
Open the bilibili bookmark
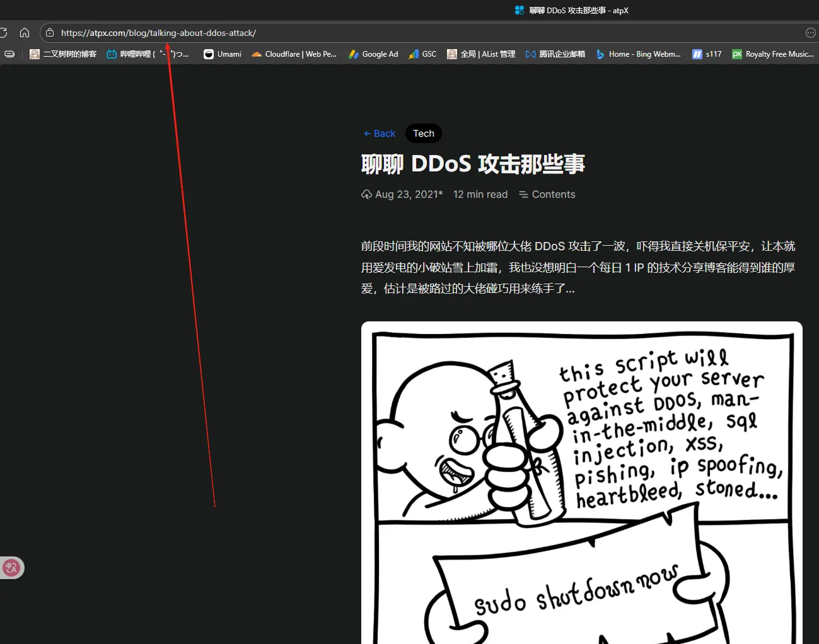148,54
